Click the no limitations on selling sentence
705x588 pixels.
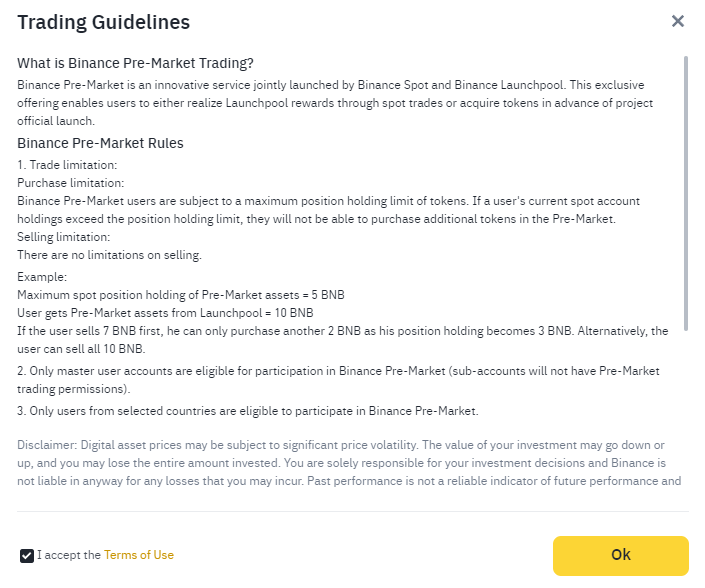pos(109,255)
